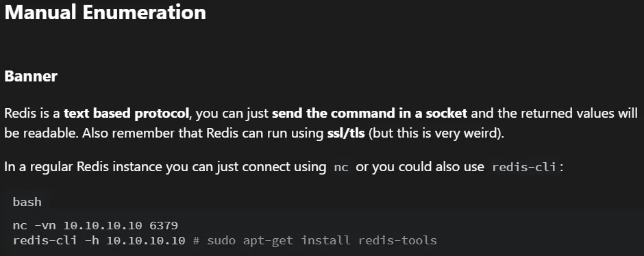Click 'Redis is a' at paragraph start
The height and width of the screenshot is (256, 644).
(x=32, y=113)
